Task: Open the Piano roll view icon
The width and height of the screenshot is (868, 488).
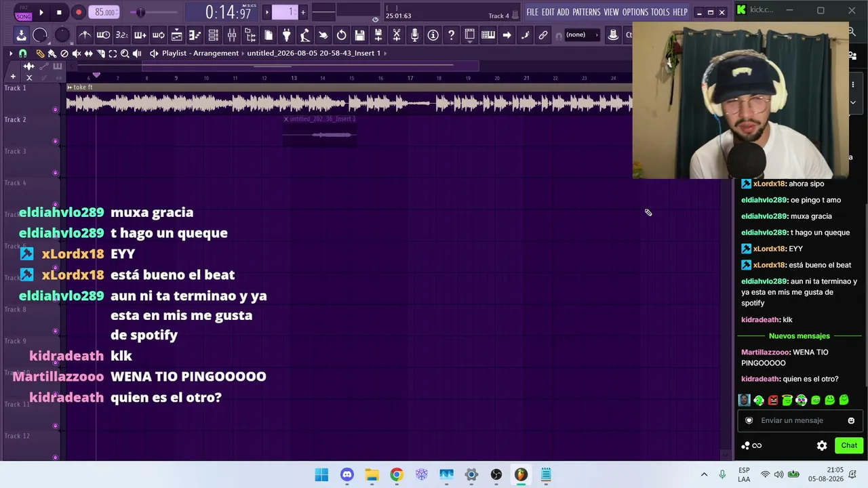Action: [195, 35]
